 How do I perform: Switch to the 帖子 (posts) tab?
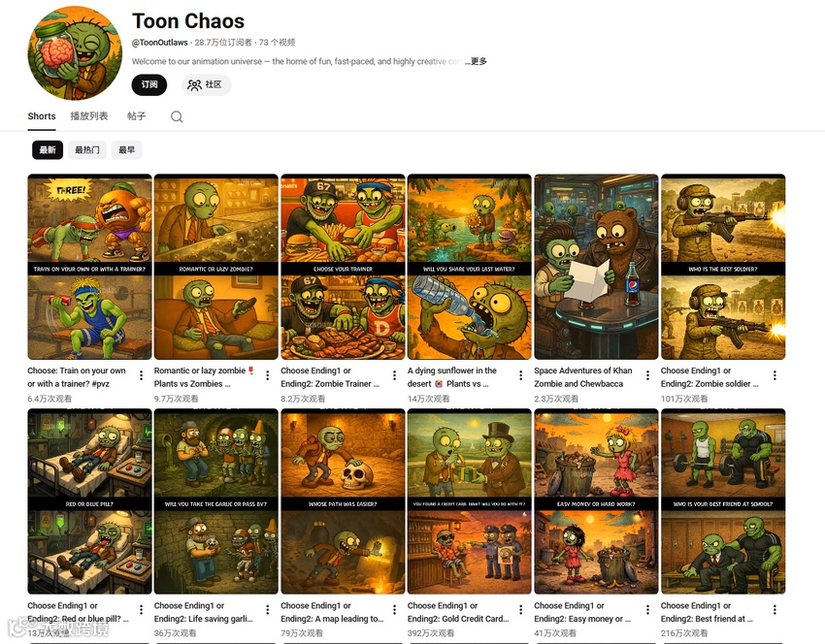(x=136, y=116)
